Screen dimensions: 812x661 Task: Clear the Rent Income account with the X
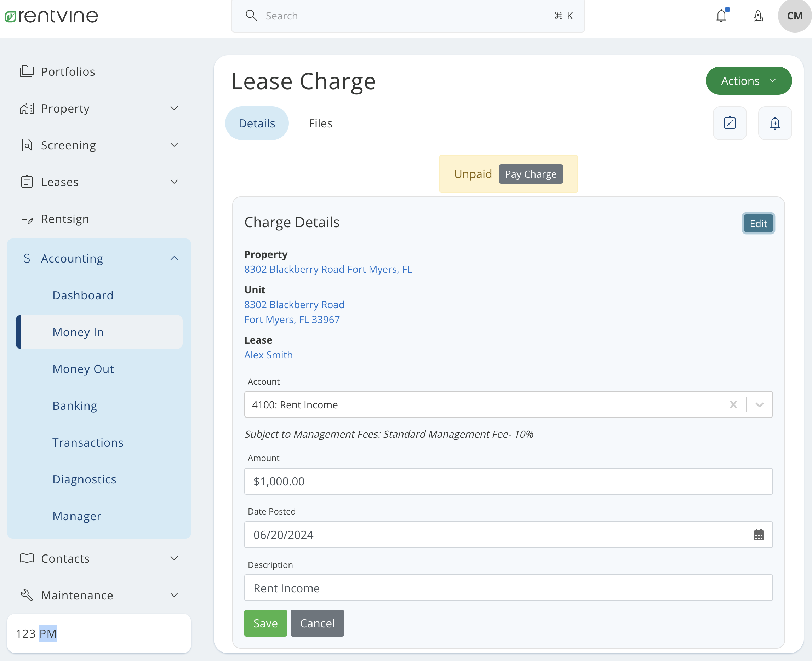coord(733,405)
